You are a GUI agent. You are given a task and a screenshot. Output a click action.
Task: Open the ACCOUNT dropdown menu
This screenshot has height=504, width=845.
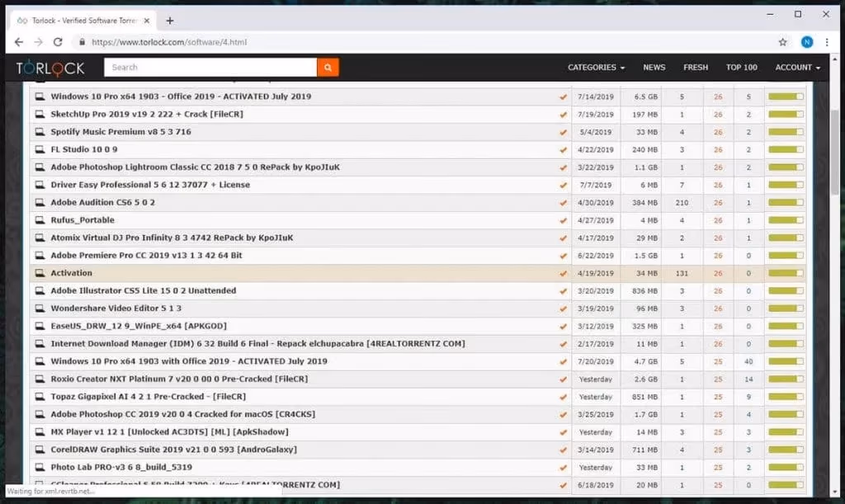797,68
